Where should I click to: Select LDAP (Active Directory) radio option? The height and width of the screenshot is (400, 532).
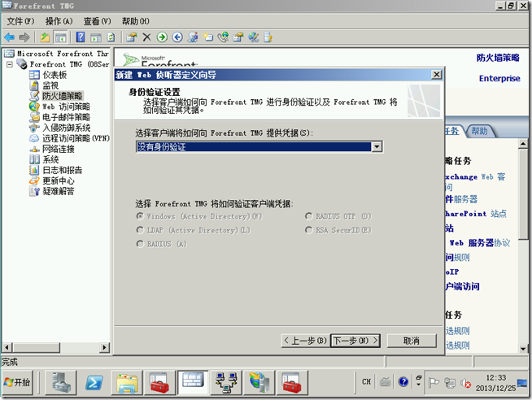pos(139,230)
